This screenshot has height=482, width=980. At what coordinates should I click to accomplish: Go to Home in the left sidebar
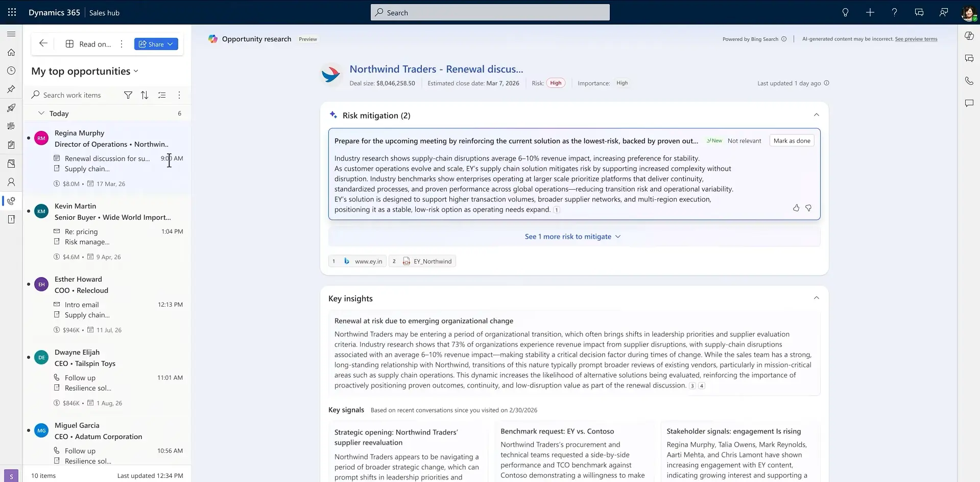tap(11, 52)
